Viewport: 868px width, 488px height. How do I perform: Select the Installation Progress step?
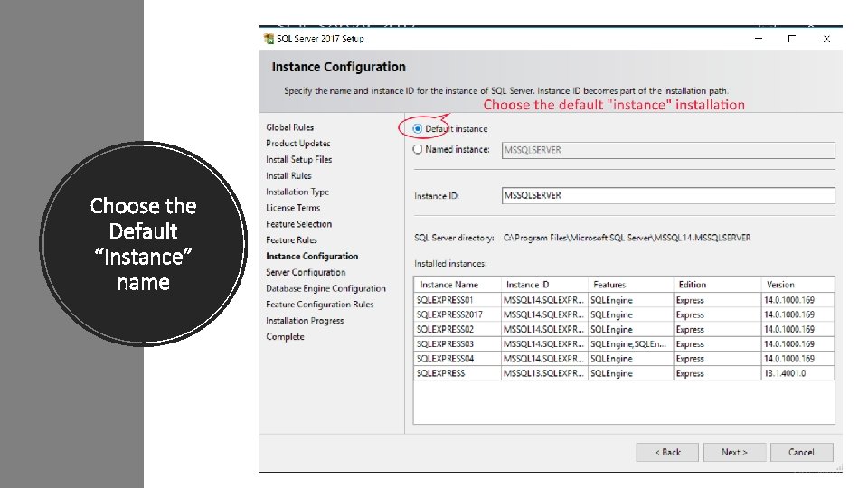[x=305, y=320]
